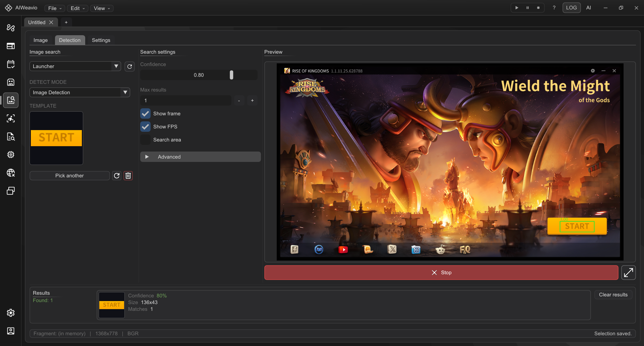Image resolution: width=644 pixels, height=346 pixels.
Task: Select the image search sidebar icon
Action: pyautogui.click(x=11, y=100)
